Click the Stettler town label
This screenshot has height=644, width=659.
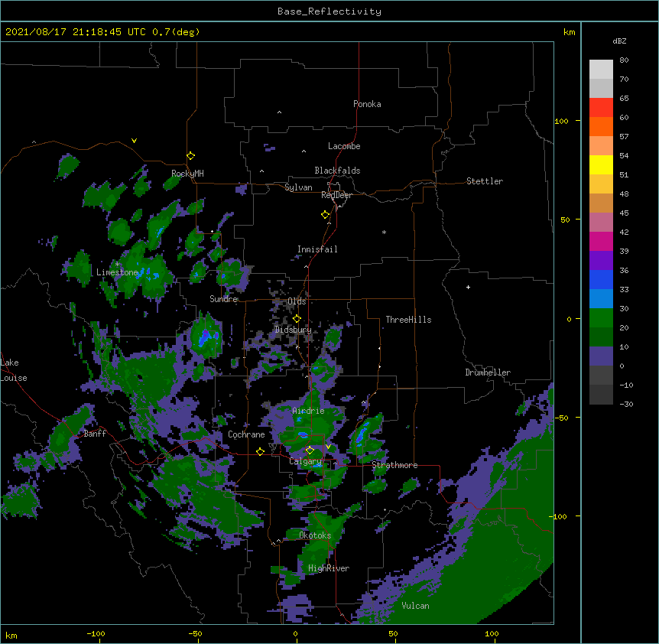pyautogui.click(x=484, y=181)
